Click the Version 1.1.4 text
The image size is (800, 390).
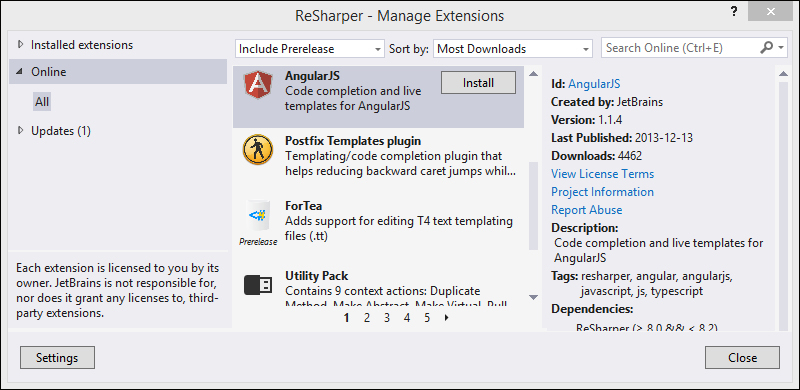pos(586,119)
